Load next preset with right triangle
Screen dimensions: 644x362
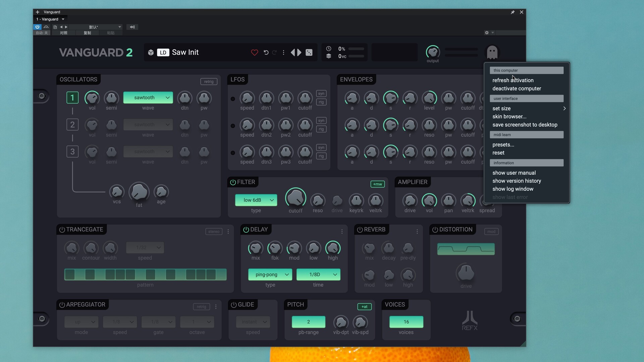click(299, 52)
